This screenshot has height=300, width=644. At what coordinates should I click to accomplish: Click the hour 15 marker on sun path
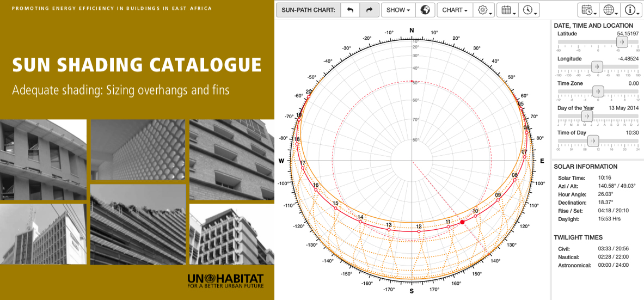[335, 209]
